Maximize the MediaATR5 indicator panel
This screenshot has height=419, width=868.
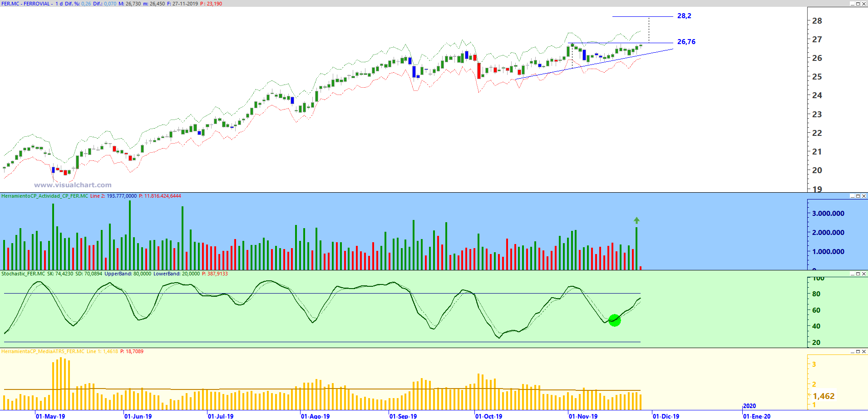[x=858, y=351]
